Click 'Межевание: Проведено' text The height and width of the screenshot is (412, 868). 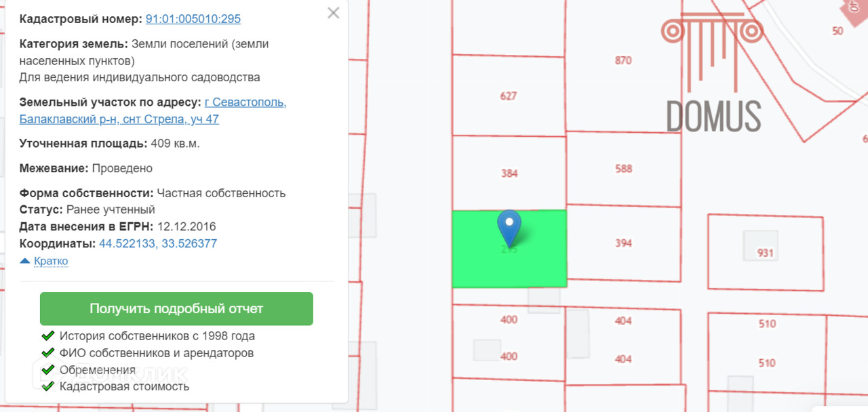(86, 168)
